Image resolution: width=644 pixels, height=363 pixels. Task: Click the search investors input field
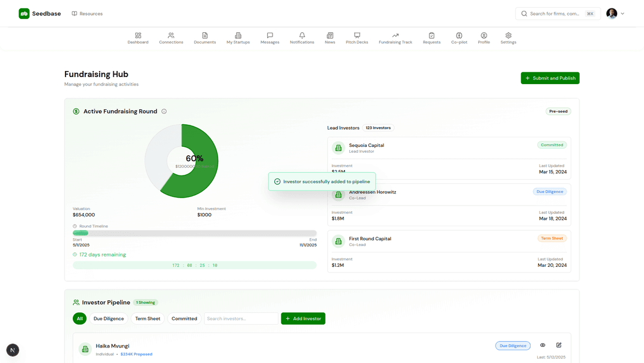click(x=241, y=318)
